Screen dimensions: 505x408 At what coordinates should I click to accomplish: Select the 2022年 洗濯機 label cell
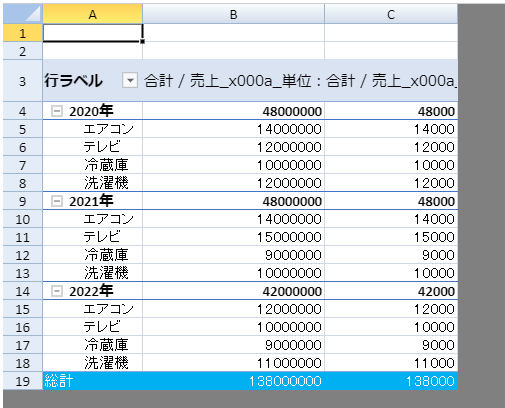[93, 363]
